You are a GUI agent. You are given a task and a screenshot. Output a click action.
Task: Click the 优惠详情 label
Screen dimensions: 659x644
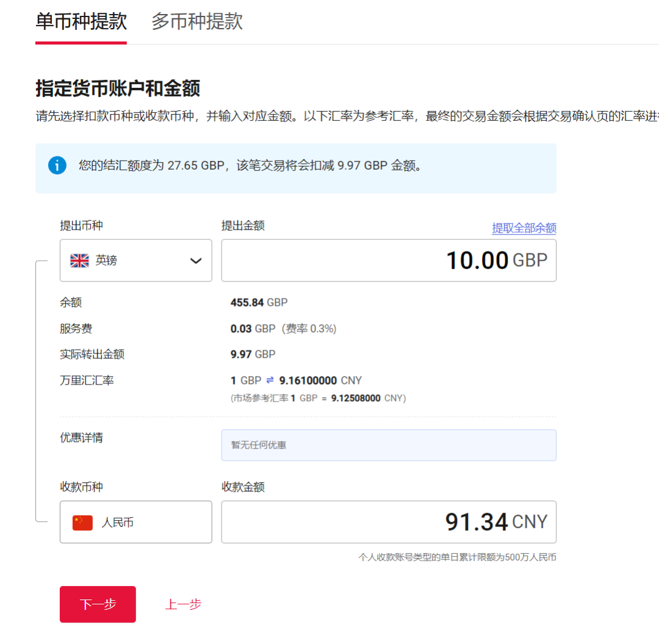pyautogui.click(x=82, y=438)
